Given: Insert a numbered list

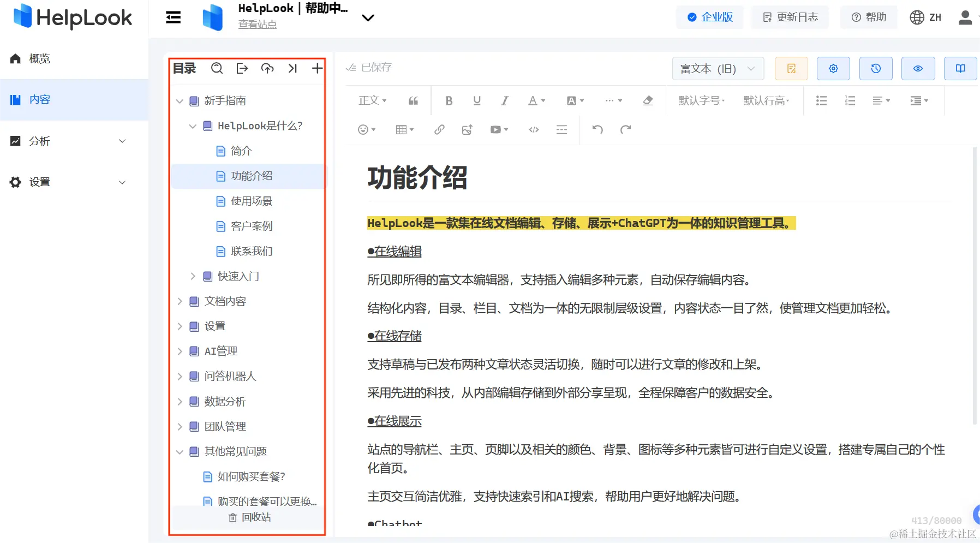Looking at the screenshot, I should click(850, 100).
